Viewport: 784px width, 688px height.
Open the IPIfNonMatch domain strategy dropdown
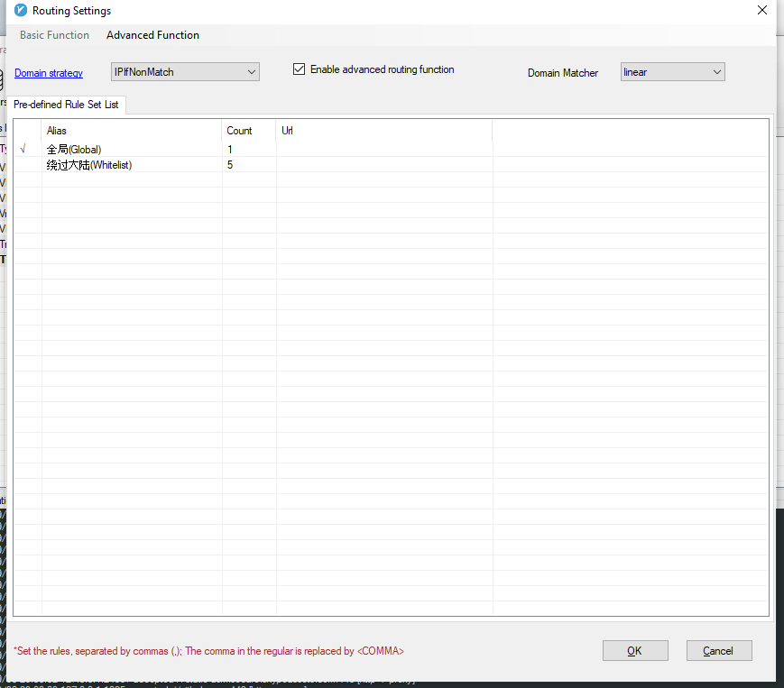pyautogui.click(x=185, y=71)
